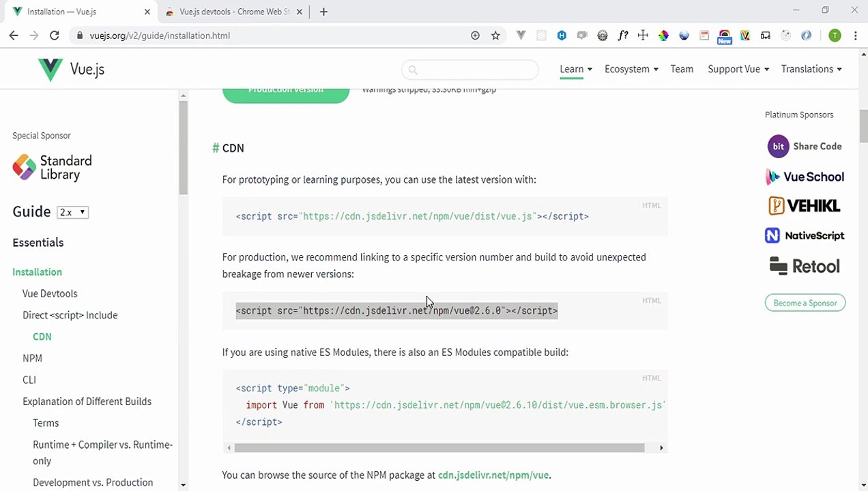Viewport: 868px width, 491px height.
Task: Click the Vue.js logo in the header
Action: (71, 69)
